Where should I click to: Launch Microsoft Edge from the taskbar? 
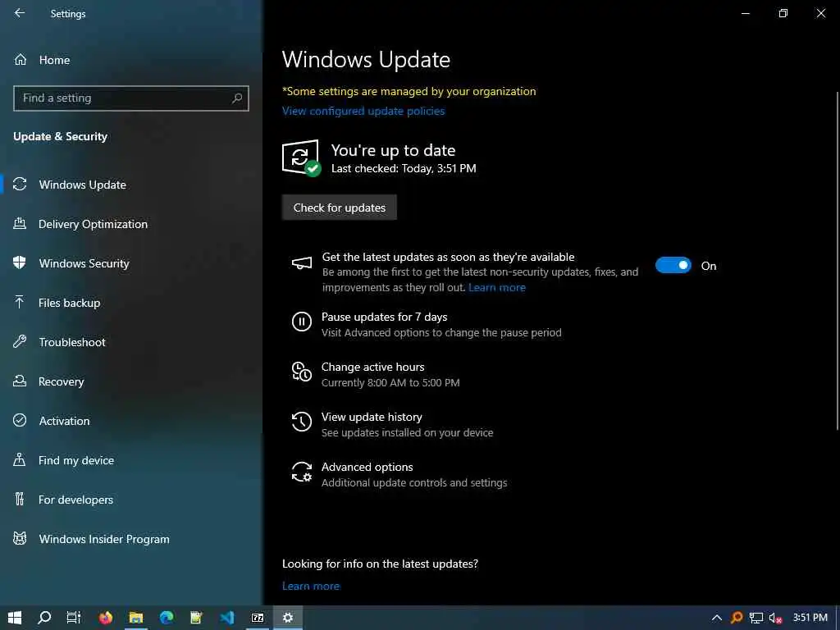(x=167, y=618)
